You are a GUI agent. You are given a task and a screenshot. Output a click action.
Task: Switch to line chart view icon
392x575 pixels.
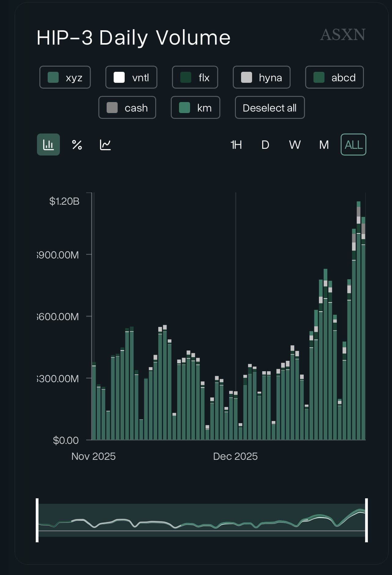tap(105, 145)
